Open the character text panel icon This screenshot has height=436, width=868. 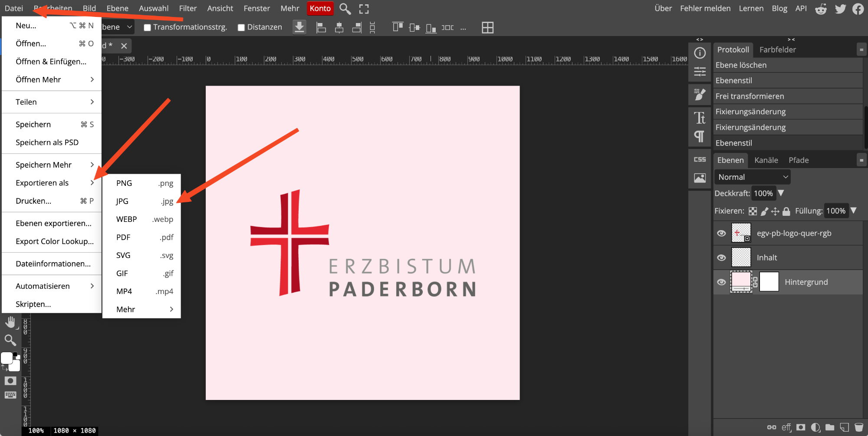pos(700,118)
